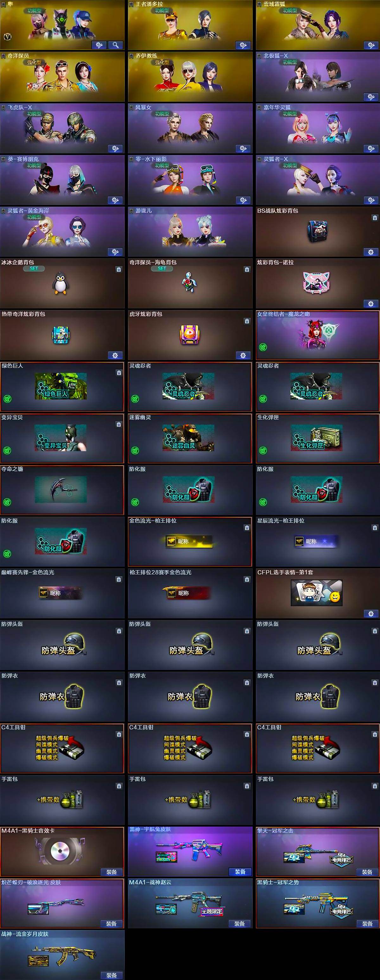Select the 夺命之镰 item thumbnail
The height and width of the screenshot is (980, 380).
(x=61, y=490)
